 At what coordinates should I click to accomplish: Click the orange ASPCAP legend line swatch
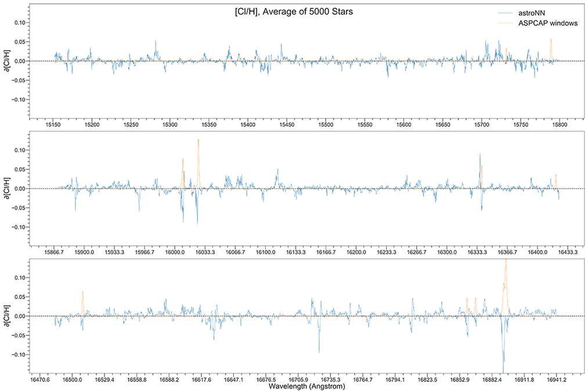click(506, 23)
